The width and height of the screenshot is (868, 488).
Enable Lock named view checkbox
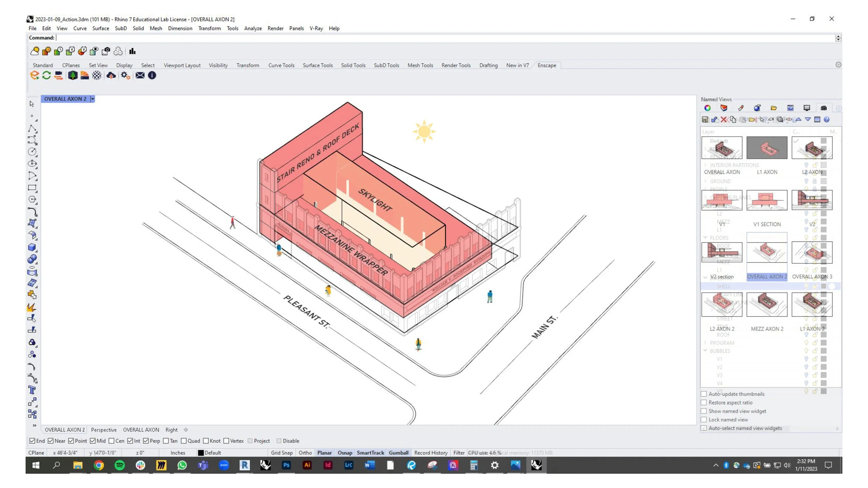pyautogui.click(x=704, y=420)
